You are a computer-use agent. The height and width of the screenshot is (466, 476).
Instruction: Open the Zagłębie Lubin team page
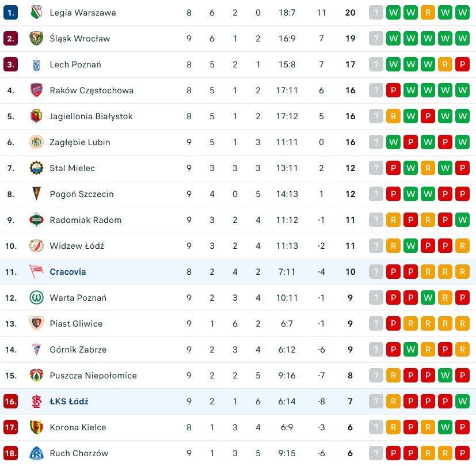coord(79,142)
